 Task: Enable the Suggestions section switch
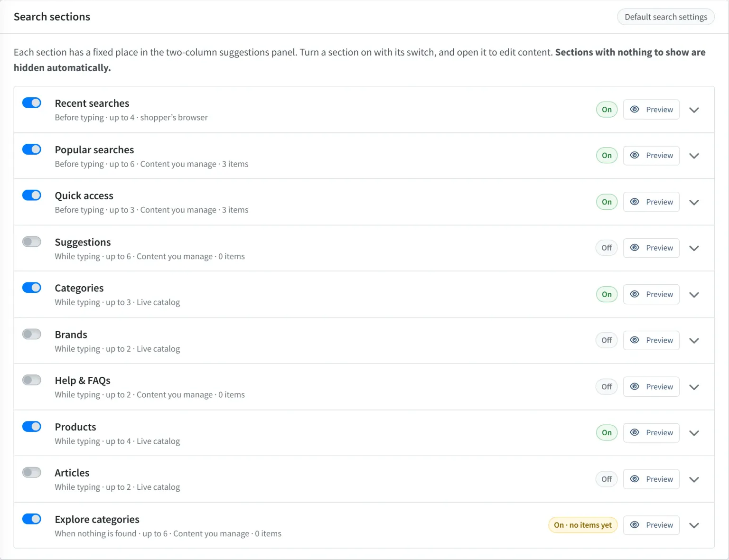point(32,242)
